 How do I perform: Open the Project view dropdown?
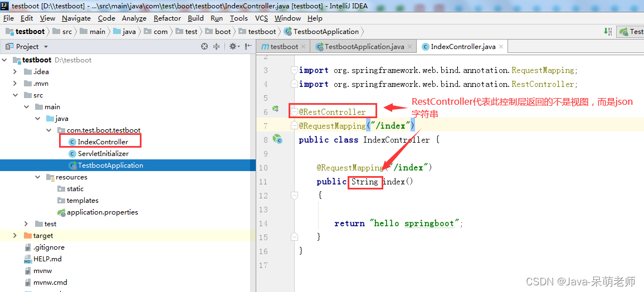point(46,47)
